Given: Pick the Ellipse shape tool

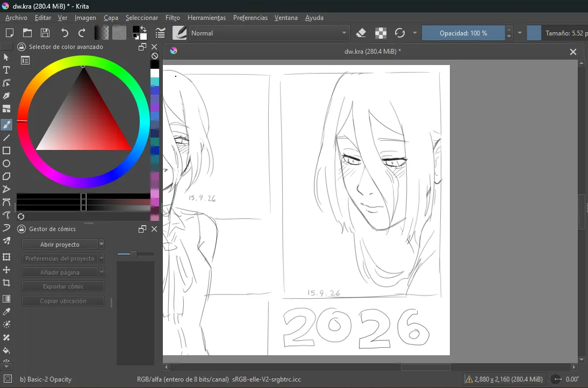Looking at the screenshot, I should click(x=6, y=163).
